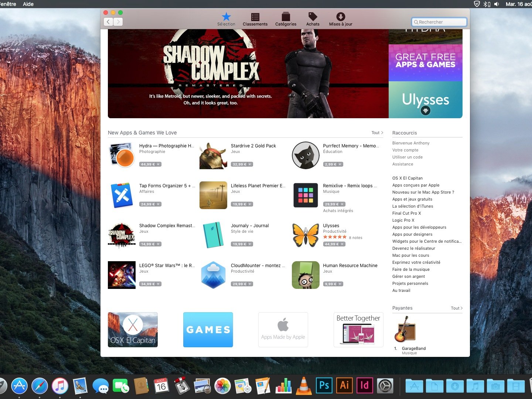The image size is (532, 399).
Task: Open the Better Together collection tile
Action: coord(358,330)
